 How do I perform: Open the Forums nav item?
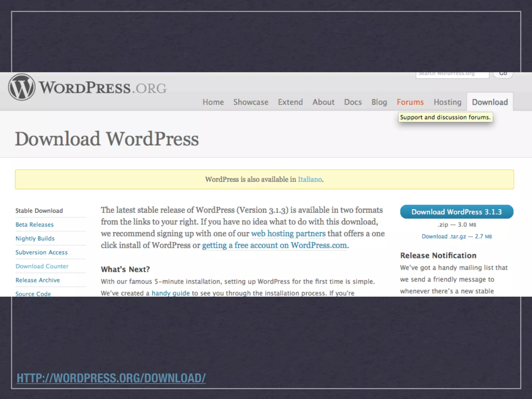pos(410,102)
